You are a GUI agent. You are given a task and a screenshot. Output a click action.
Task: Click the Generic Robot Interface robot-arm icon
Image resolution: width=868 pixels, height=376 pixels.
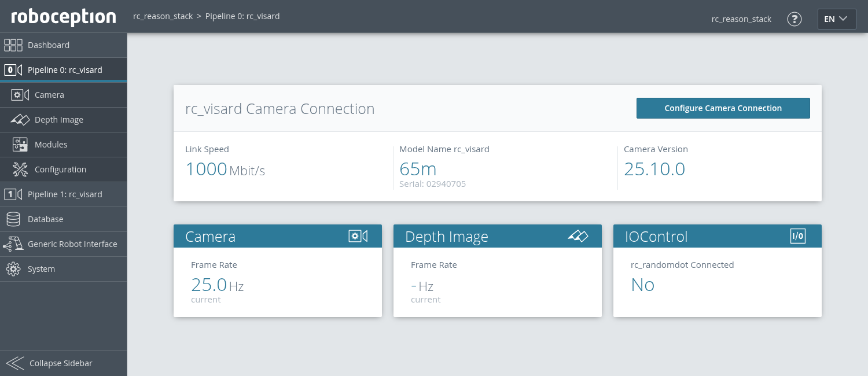tap(13, 244)
